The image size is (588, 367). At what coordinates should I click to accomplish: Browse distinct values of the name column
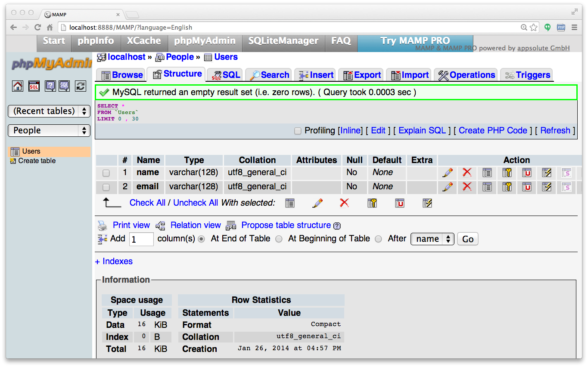click(x=487, y=173)
